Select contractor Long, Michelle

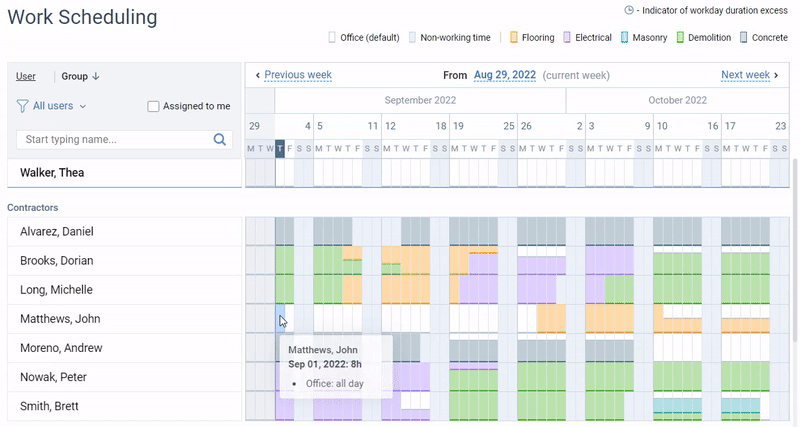click(124, 290)
